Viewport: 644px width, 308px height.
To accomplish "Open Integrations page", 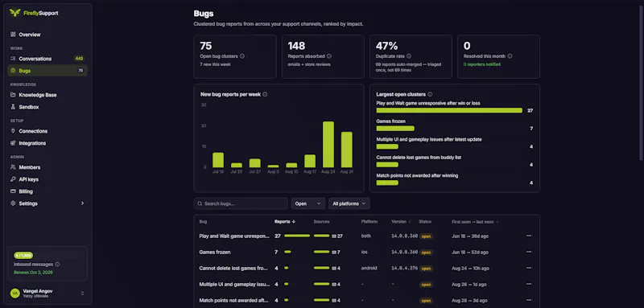I will tap(47, 143).
